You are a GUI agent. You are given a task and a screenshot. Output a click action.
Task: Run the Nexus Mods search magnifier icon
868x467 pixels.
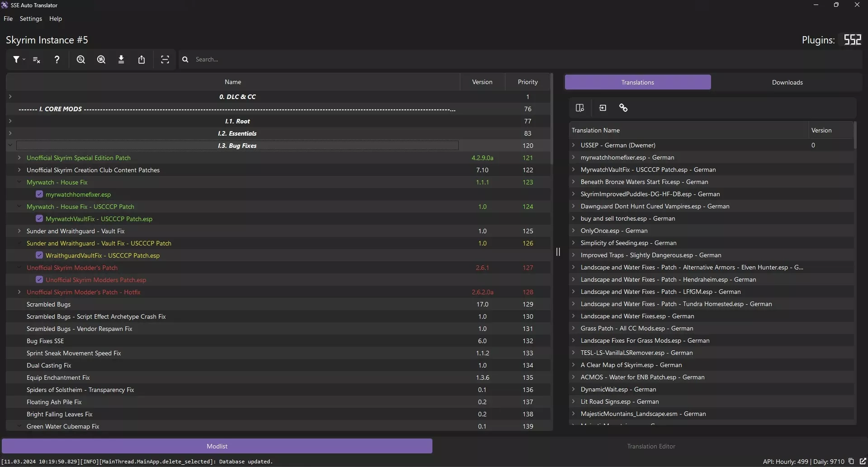point(101,59)
